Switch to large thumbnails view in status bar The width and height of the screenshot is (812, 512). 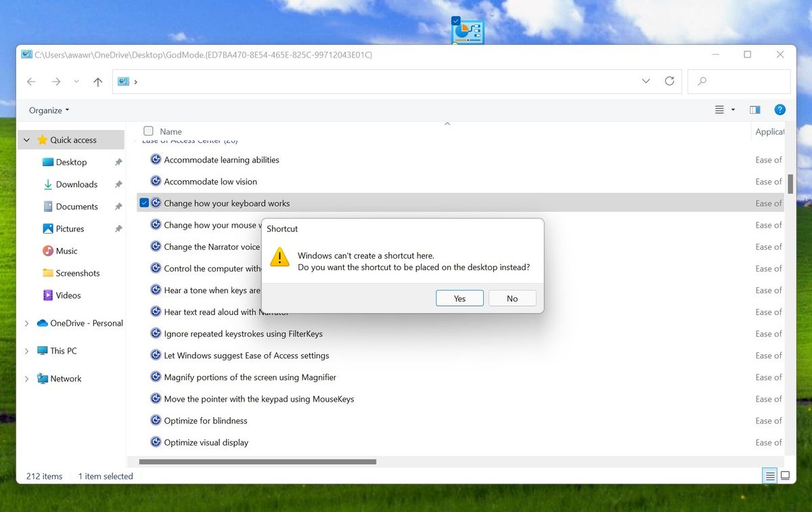pos(786,476)
